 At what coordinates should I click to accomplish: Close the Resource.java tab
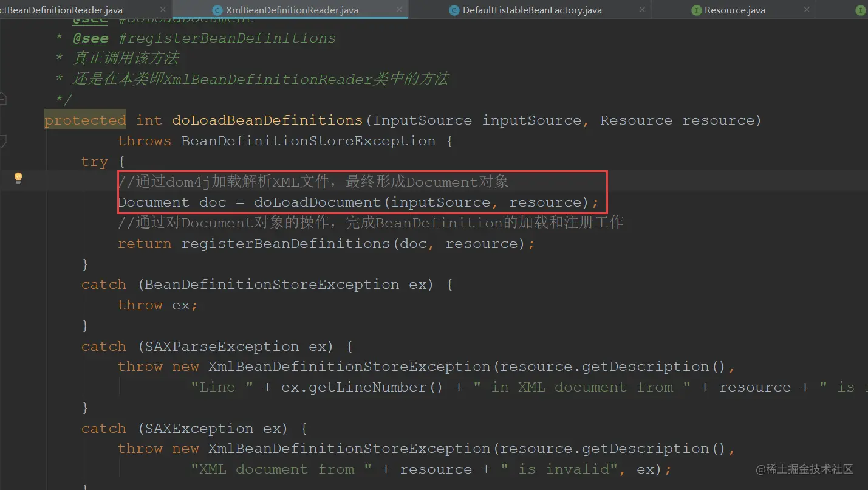tap(807, 10)
